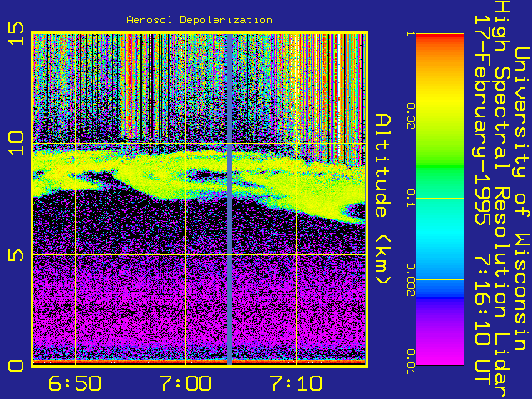Image resolution: width=532 pixels, height=399 pixels.
Task: Click the timestamp '7:16:10 UT'
Action: pyautogui.click(x=482, y=322)
